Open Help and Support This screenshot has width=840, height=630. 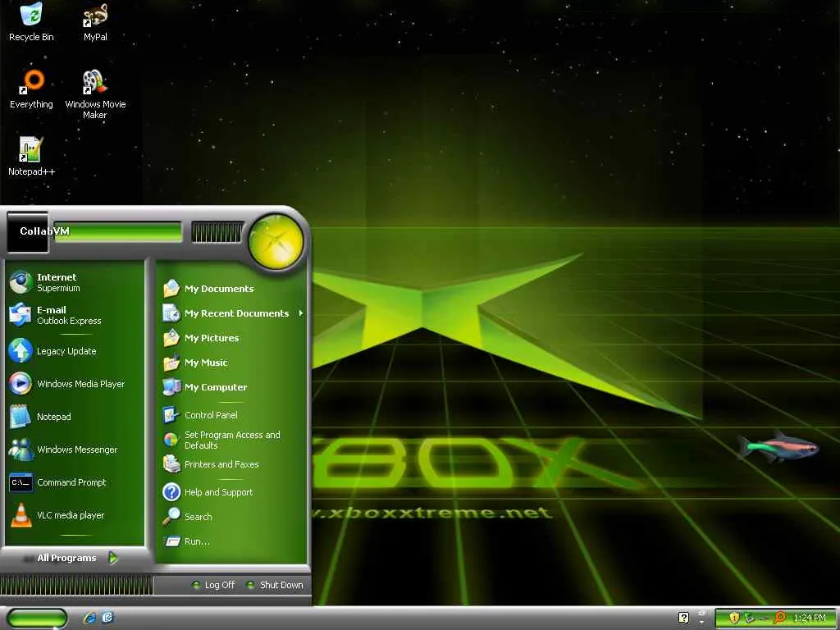[x=232, y=492]
